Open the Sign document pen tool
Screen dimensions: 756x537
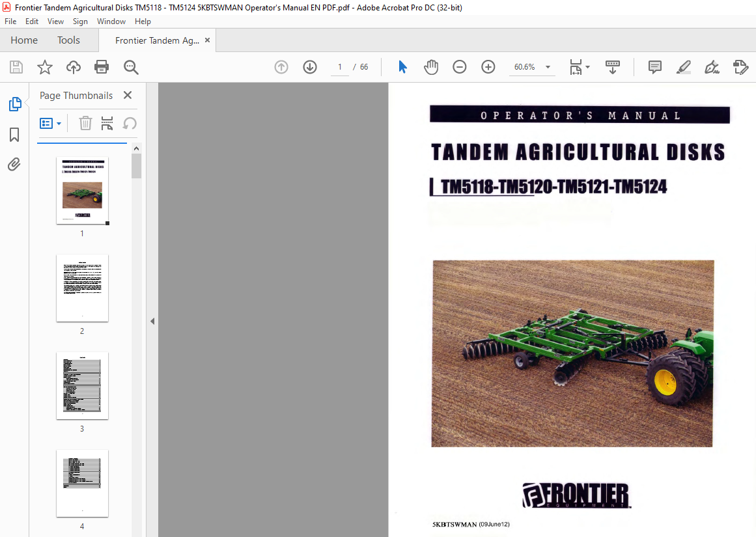coord(712,67)
